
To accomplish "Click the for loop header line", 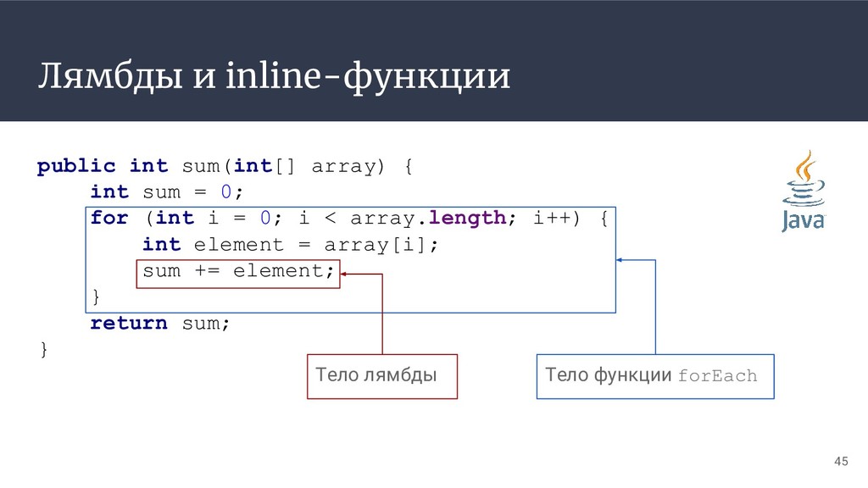I will 349,218.
